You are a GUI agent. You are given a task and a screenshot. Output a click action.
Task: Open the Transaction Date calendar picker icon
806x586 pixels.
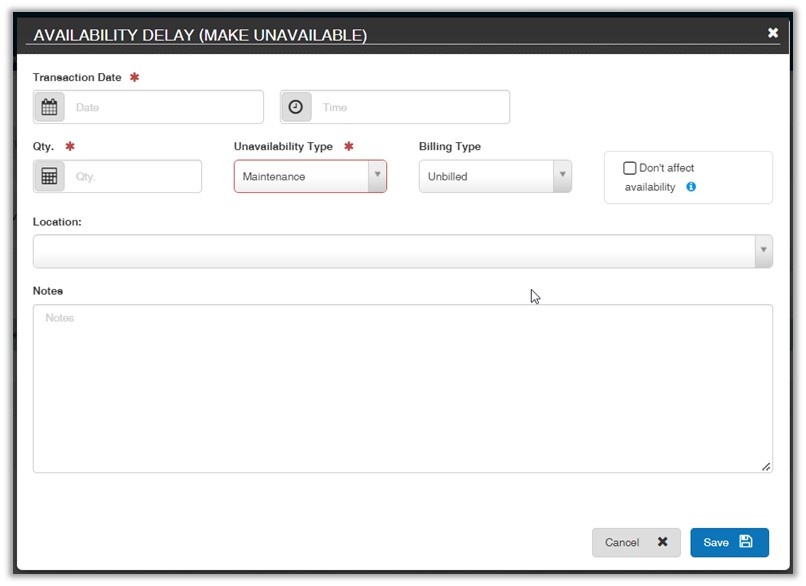49,107
